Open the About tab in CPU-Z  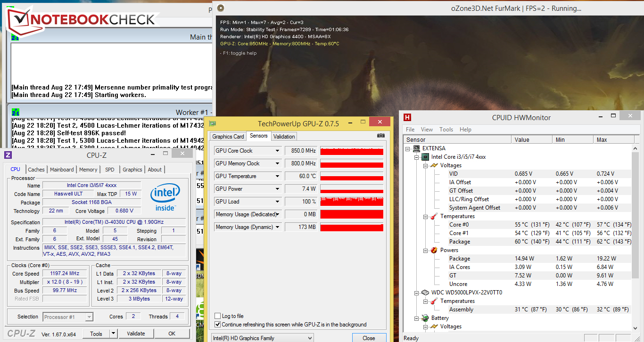[x=155, y=170]
